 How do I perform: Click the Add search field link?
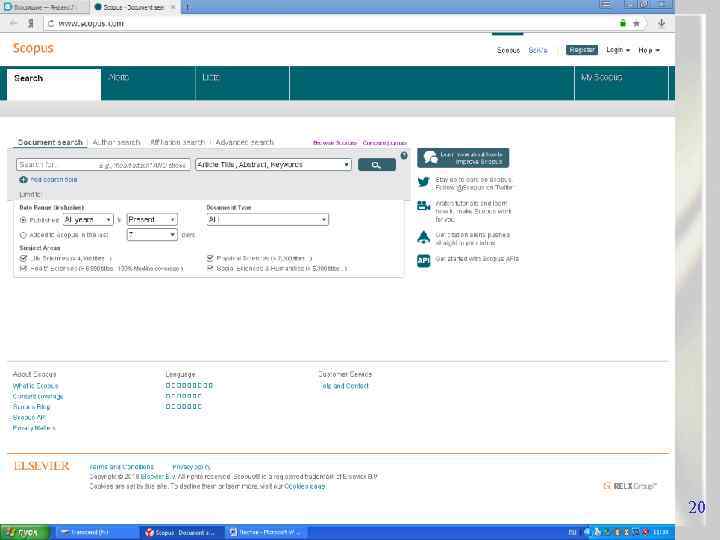(x=54, y=180)
